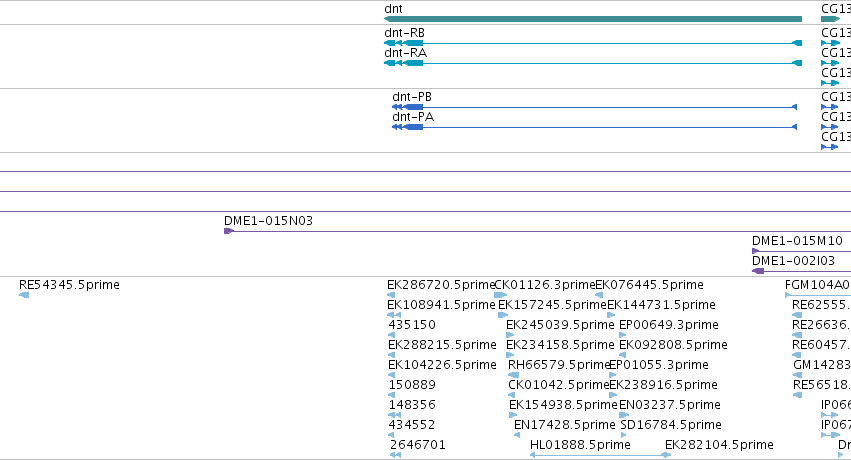The width and height of the screenshot is (851, 460).
Task: Open EK238916.5prime EST details
Action: pos(663,385)
